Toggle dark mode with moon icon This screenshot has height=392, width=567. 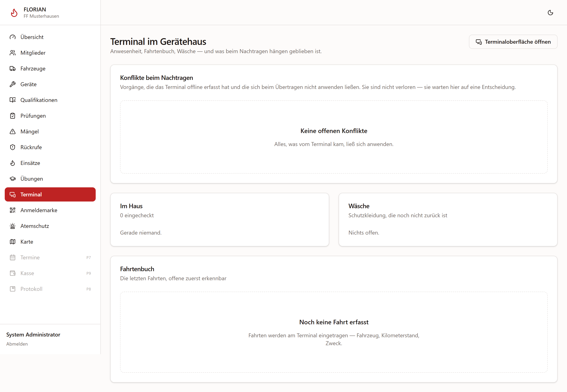point(550,13)
